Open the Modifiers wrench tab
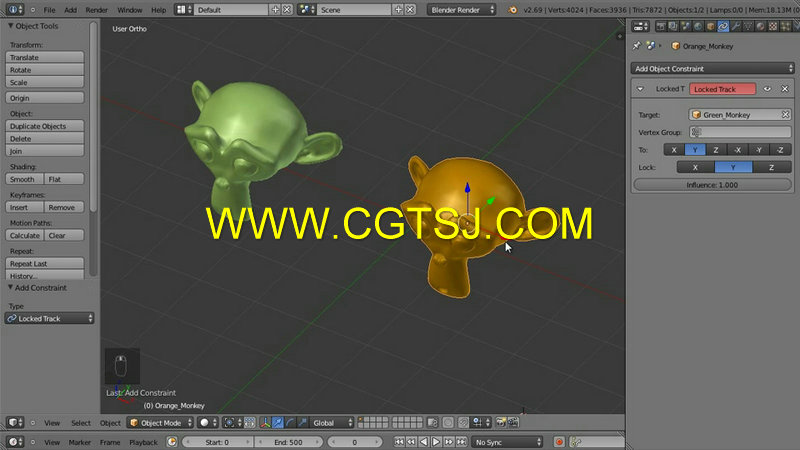This screenshot has height=450, width=800. (x=735, y=26)
